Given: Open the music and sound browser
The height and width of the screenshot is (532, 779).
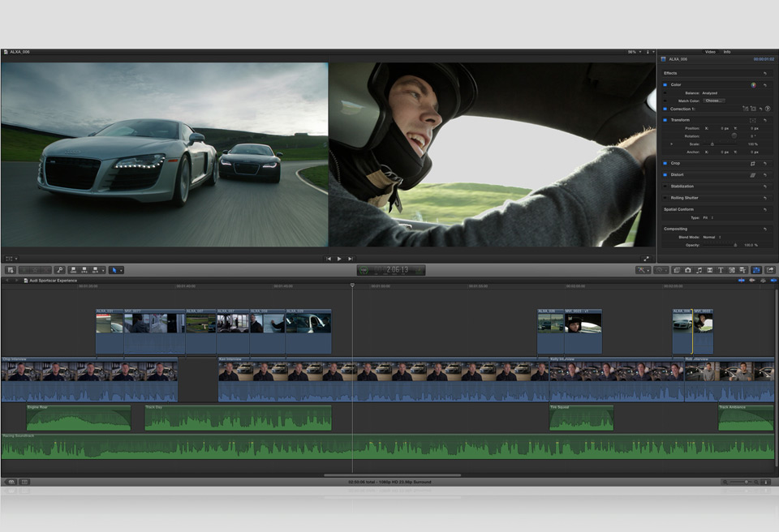Looking at the screenshot, I should click(699, 270).
